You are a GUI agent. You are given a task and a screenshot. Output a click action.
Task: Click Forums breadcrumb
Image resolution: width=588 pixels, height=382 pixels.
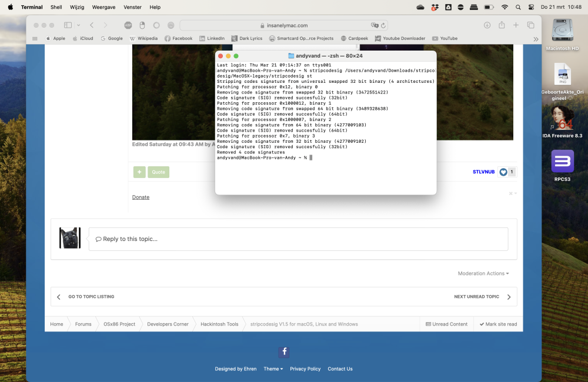point(83,324)
